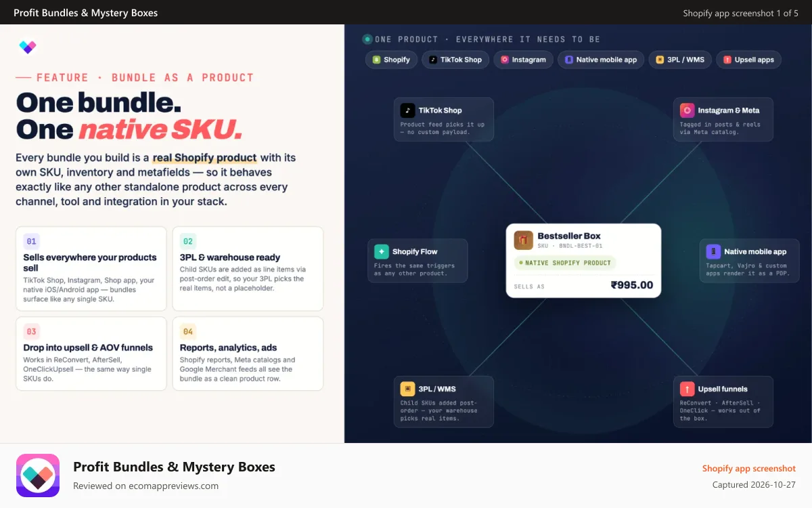Click the footer 'Profit Bundles & Mystery Boxes' heading
Image resolution: width=812 pixels, height=508 pixels.
tap(174, 467)
